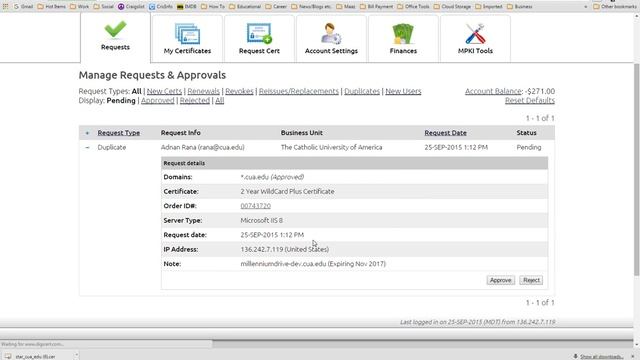Open the Career bookmark folder

(276, 7)
